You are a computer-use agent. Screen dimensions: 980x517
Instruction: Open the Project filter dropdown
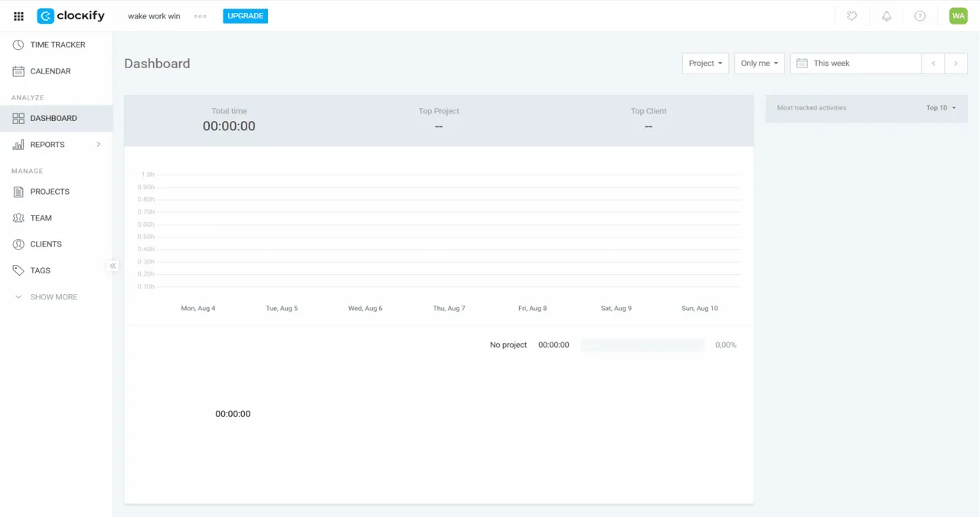704,64
